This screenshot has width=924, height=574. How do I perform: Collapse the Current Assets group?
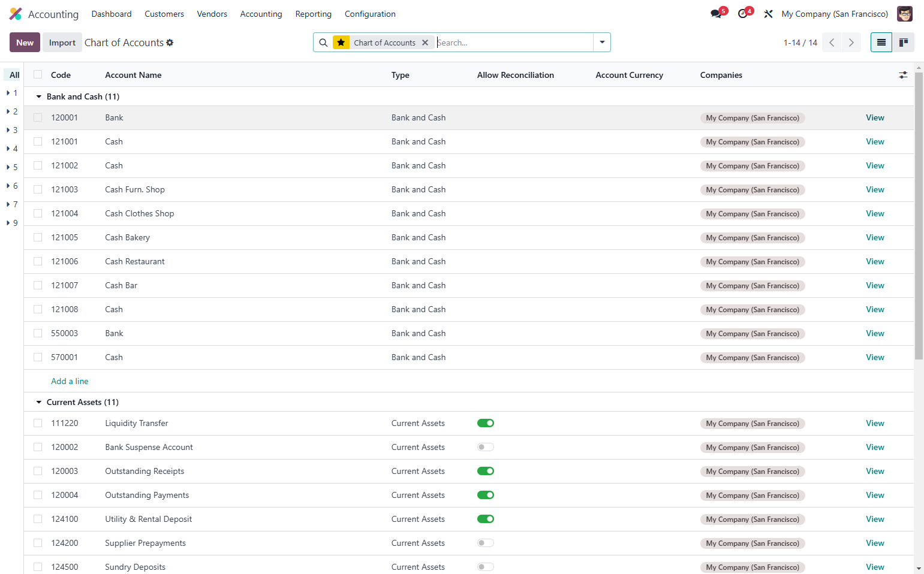pyautogui.click(x=39, y=402)
